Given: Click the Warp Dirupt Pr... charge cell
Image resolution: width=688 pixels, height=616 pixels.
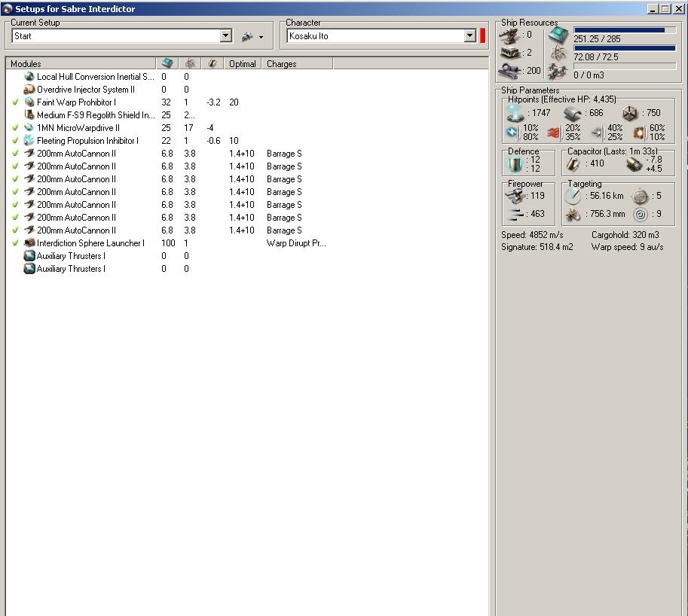Looking at the screenshot, I should pyautogui.click(x=296, y=243).
